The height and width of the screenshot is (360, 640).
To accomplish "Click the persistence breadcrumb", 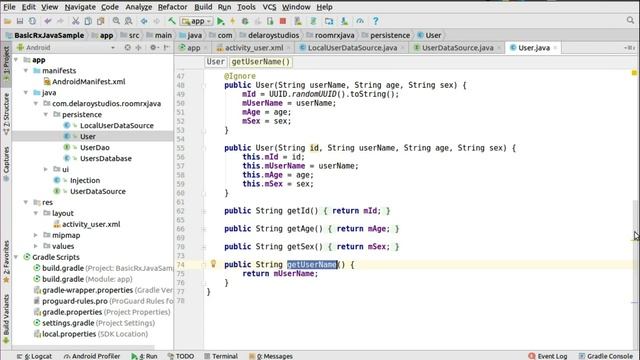I will 390,35.
